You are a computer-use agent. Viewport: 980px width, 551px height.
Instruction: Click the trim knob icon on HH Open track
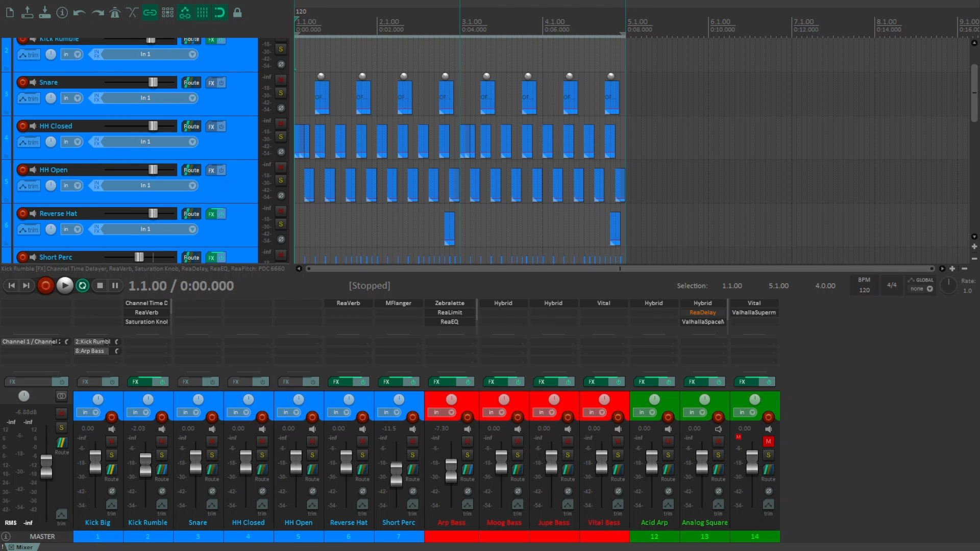tap(51, 185)
